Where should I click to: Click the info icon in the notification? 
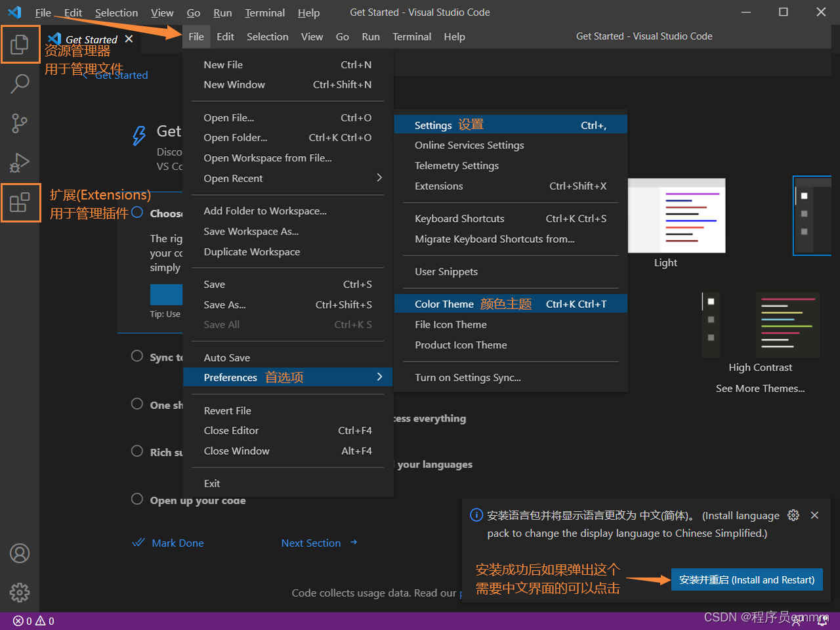476,515
